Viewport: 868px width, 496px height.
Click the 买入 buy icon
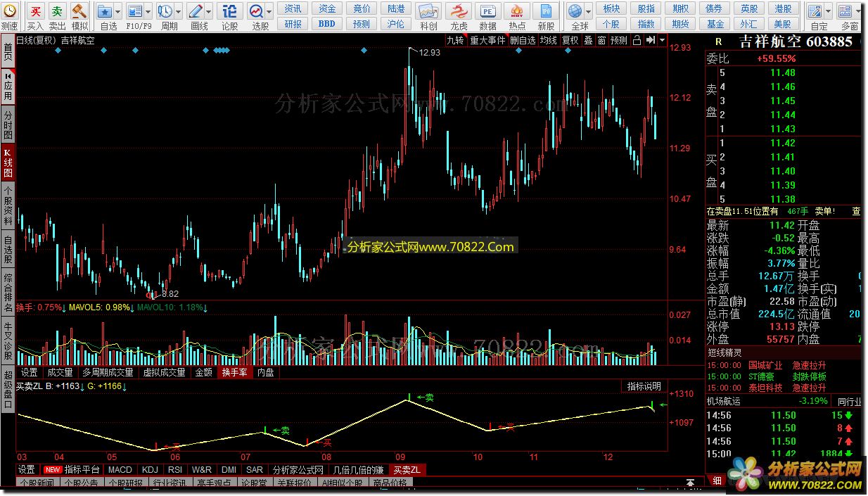tap(35, 11)
